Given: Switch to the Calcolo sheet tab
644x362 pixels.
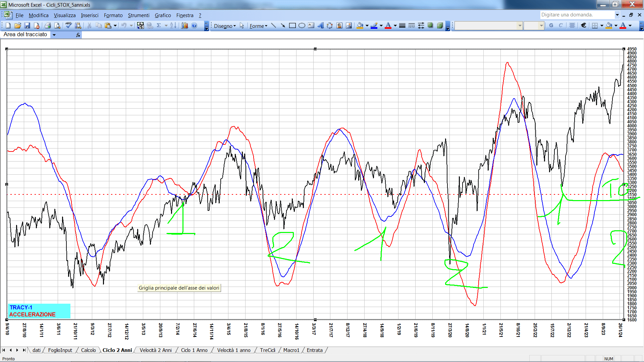Looking at the screenshot, I should 89,350.
